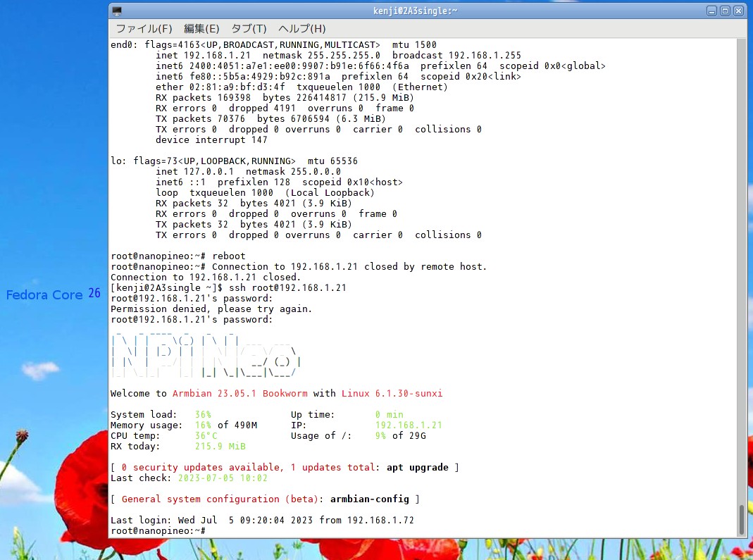
Task: Click the minimize button of the terminal window
Action: click(712, 11)
